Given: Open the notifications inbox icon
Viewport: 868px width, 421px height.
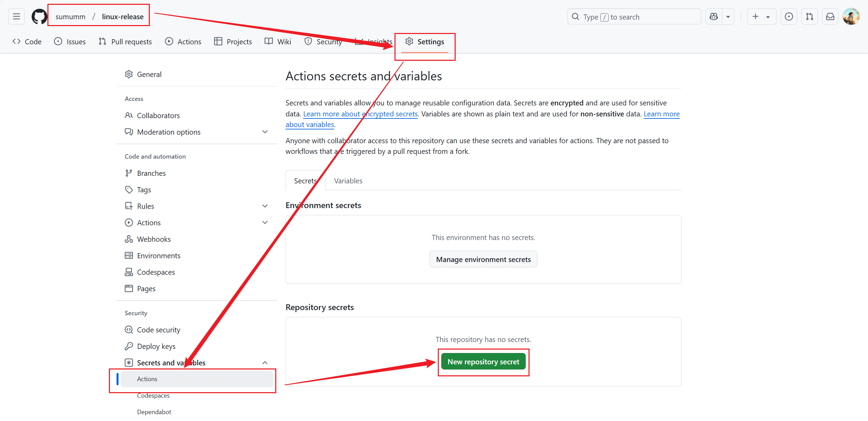Looking at the screenshot, I should click(x=830, y=16).
